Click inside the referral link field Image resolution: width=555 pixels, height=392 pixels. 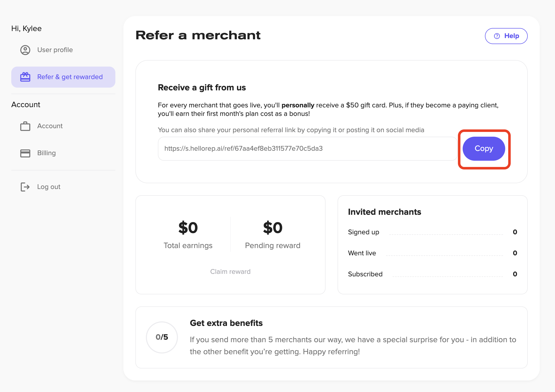coord(308,149)
